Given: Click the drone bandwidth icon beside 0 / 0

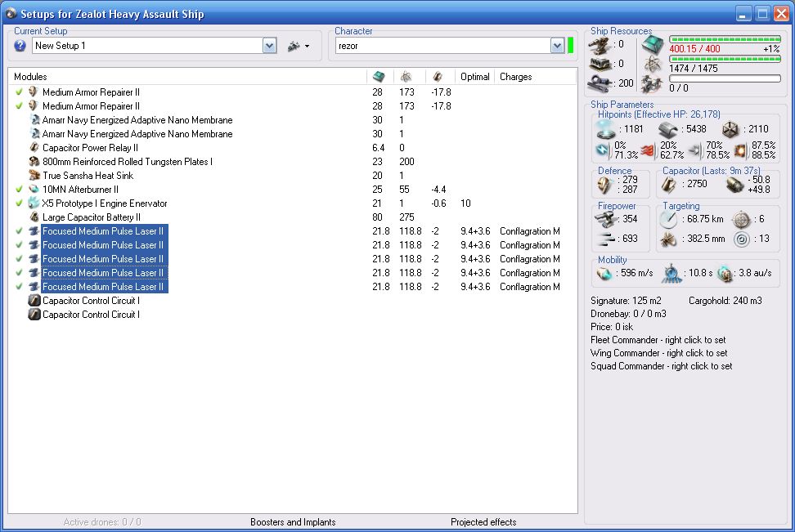Looking at the screenshot, I should click(x=653, y=84).
